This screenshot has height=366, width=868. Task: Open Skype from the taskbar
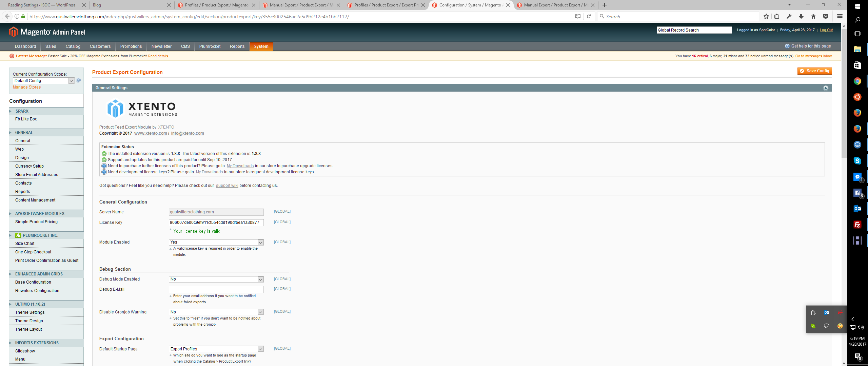[857, 161]
